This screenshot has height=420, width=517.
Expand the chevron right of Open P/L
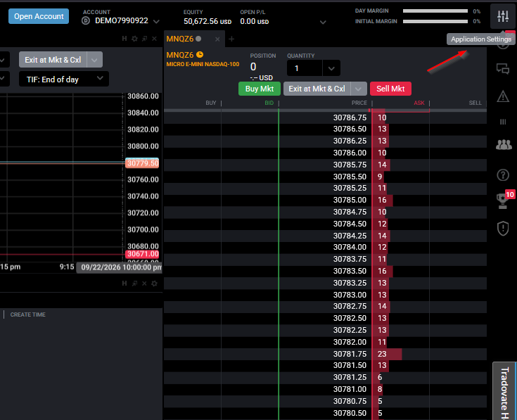click(323, 22)
